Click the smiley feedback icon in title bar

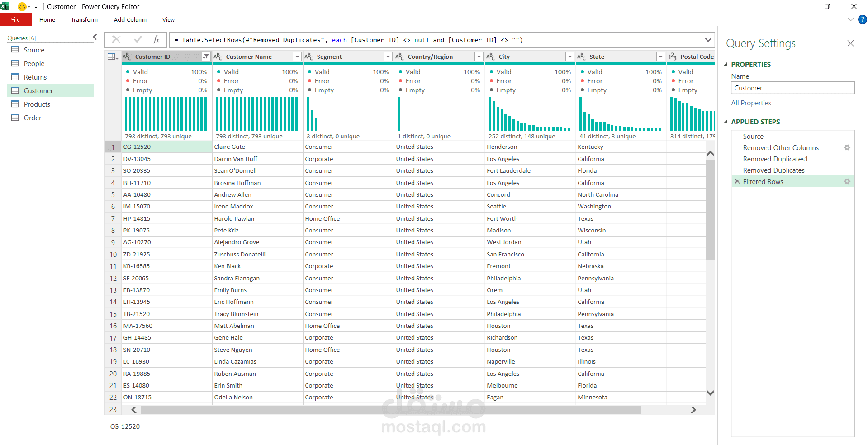pyautogui.click(x=22, y=7)
